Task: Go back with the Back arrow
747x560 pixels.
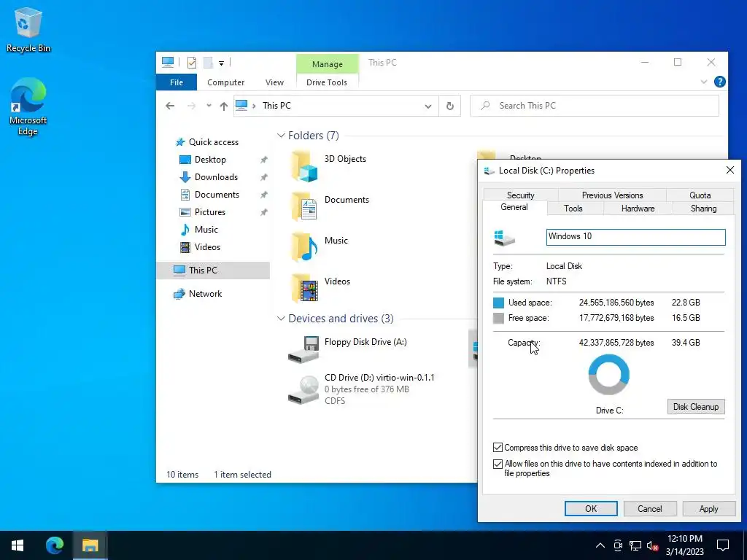Action: click(x=170, y=106)
